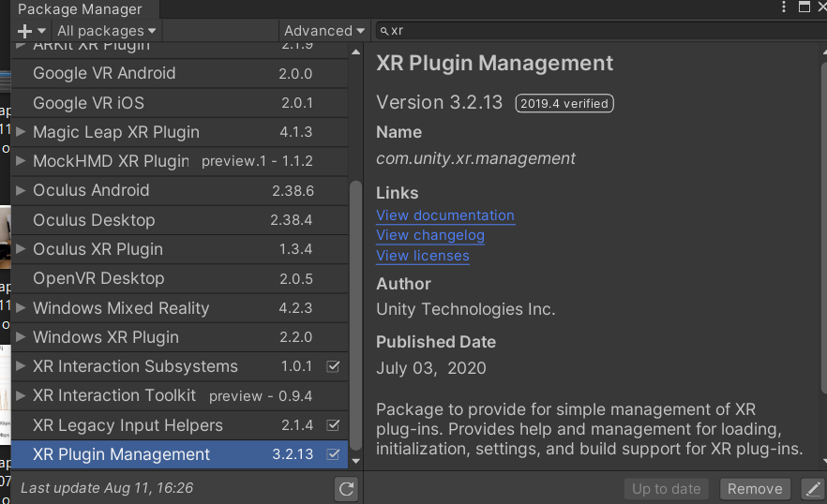Click the com.unity.xr.management package name
The width and height of the screenshot is (827, 504).
click(x=475, y=158)
